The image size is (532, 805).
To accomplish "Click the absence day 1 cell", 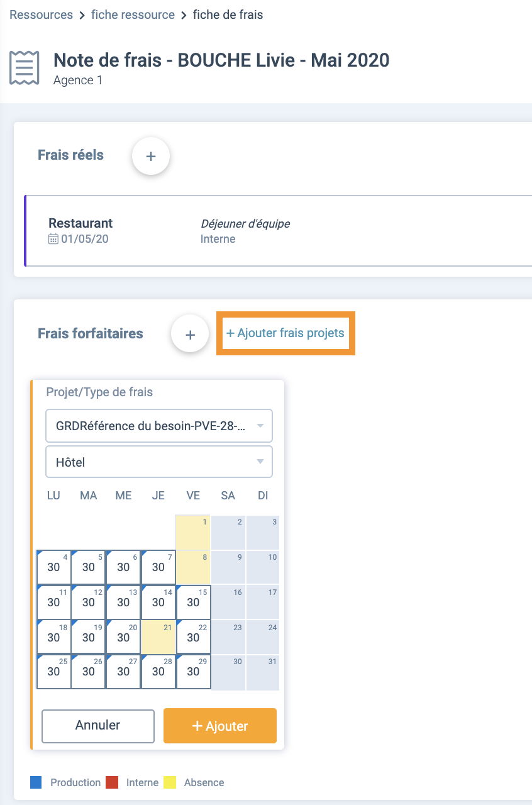I will pos(193,532).
